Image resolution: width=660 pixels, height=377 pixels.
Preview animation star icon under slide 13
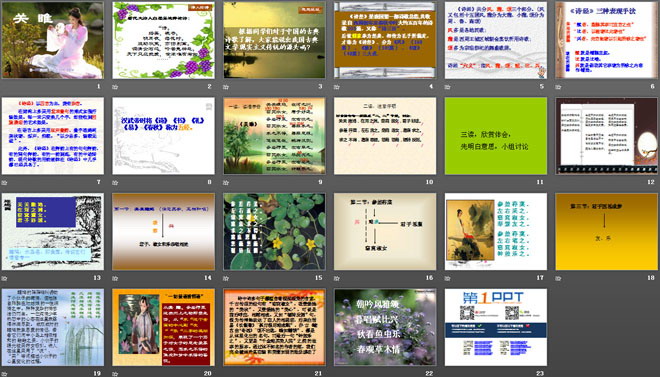point(4,278)
